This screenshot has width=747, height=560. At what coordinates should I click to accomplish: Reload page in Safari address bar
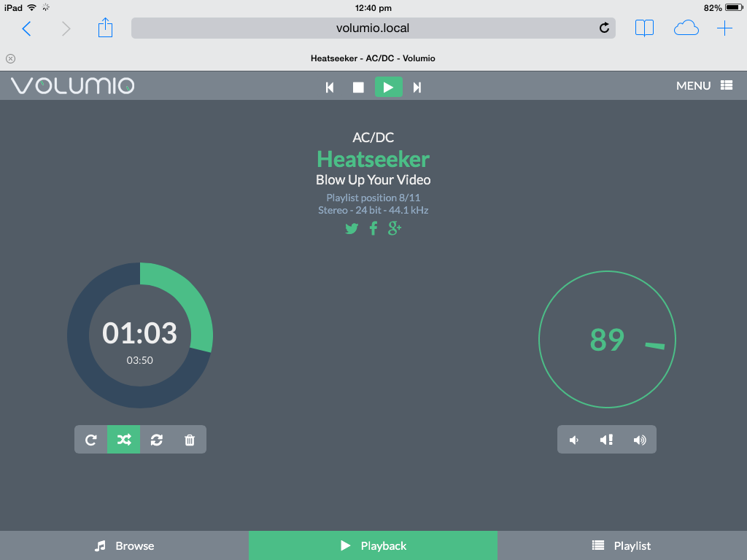[x=604, y=28]
